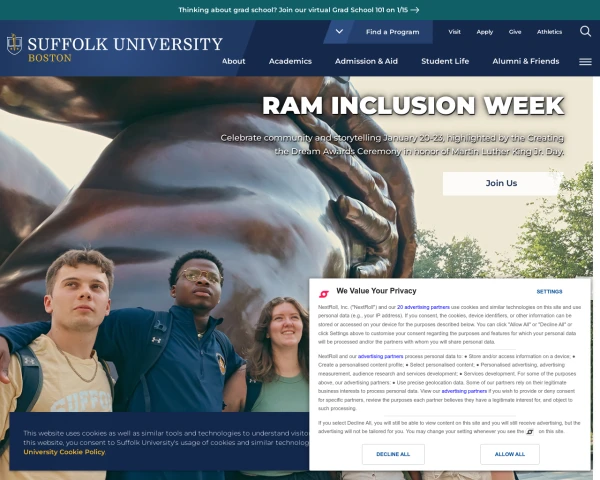The image size is (600, 480).
Task: Go to the Visit link
Action: [x=454, y=32]
